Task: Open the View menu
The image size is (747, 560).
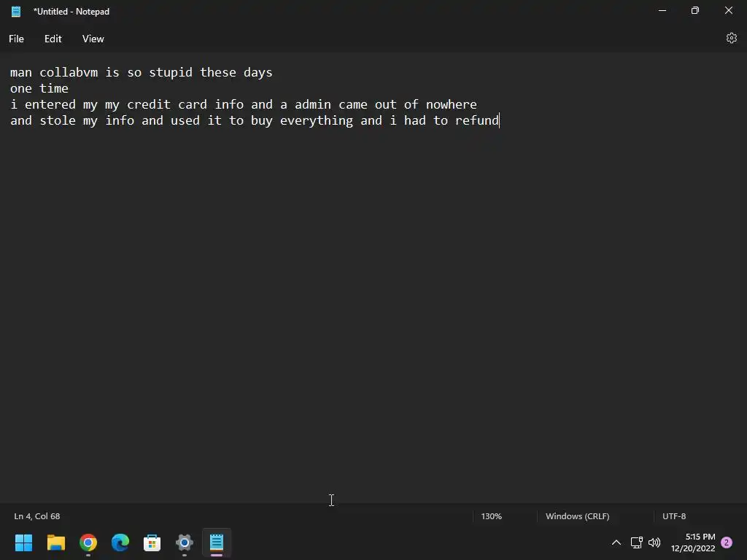Action: 93,39
